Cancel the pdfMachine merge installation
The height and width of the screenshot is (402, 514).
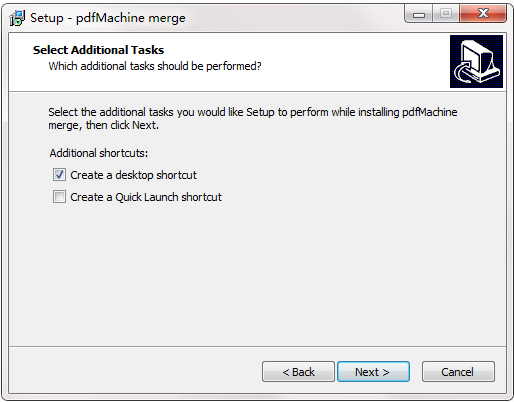pyautogui.click(x=458, y=372)
